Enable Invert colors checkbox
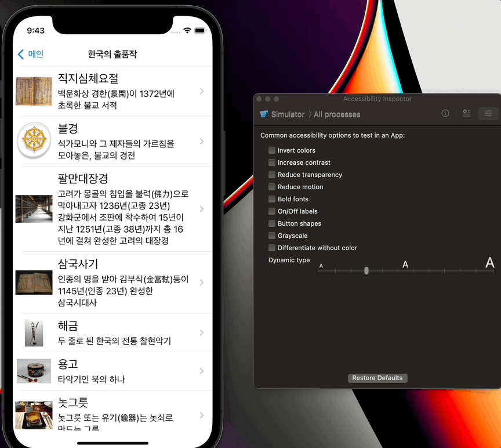Screen dimensions: 501x448 pyautogui.click(x=272, y=150)
